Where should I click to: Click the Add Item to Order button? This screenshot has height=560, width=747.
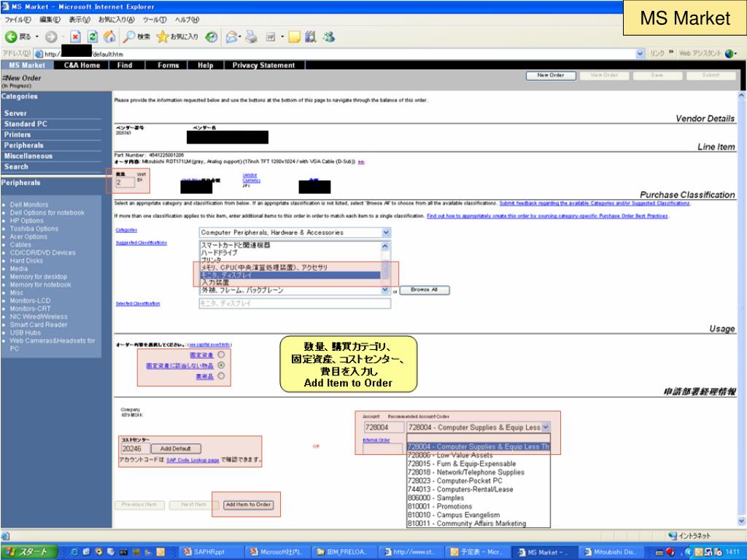point(248,505)
